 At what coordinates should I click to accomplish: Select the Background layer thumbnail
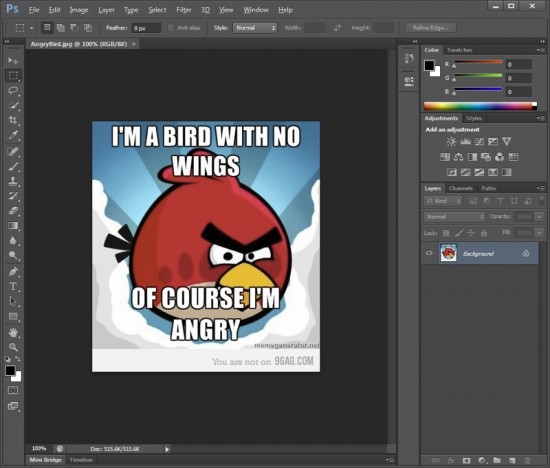click(x=448, y=253)
